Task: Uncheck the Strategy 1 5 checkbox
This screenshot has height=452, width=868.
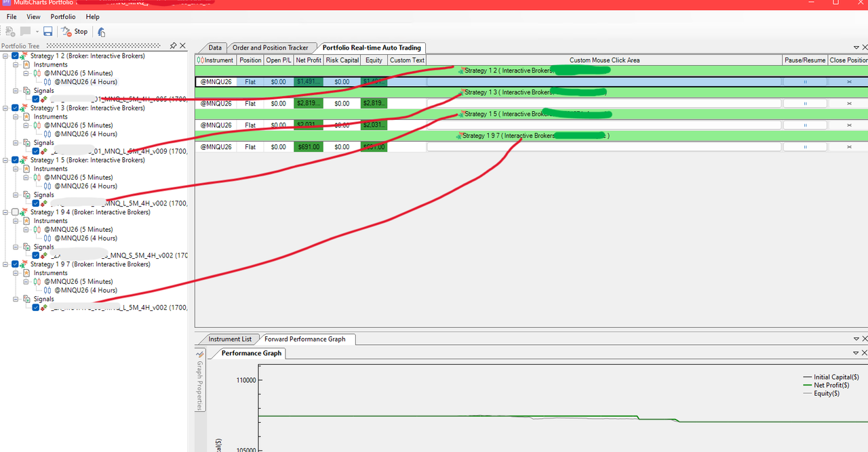Action: coord(15,161)
